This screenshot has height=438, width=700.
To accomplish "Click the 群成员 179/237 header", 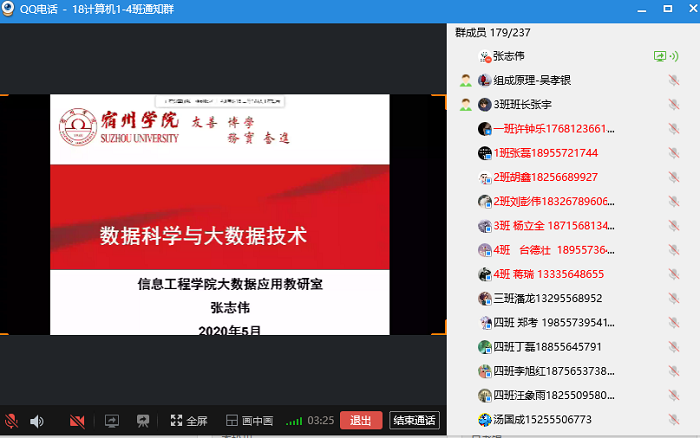I will (x=495, y=32).
